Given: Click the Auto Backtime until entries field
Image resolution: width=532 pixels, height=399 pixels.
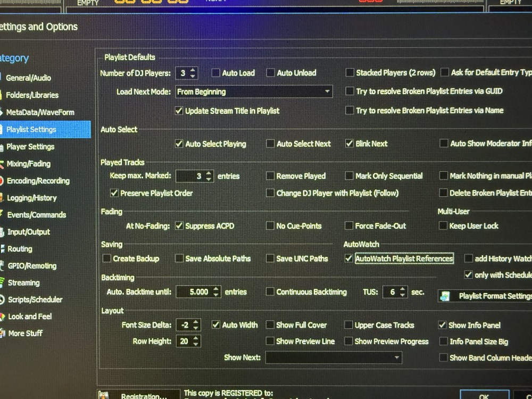Looking at the screenshot, I should point(194,292).
